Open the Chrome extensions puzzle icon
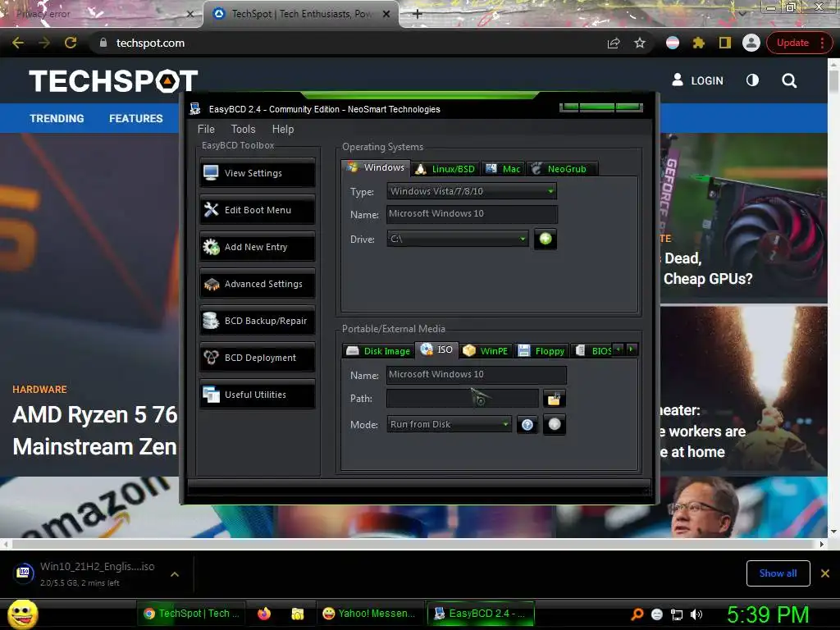This screenshot has height=630, width=840. click(x=699, y=43)
